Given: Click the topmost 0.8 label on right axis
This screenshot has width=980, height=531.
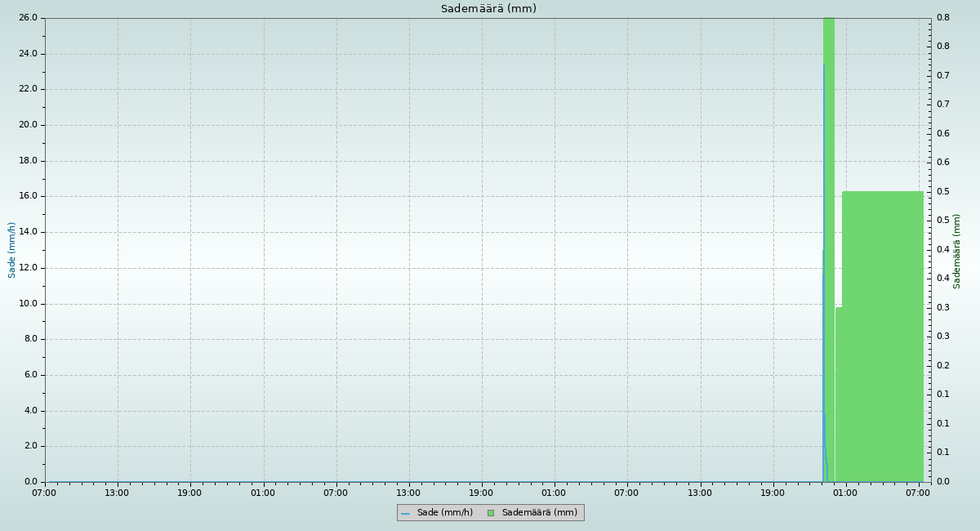Looking at the screenshot, I should pos(942,18).
